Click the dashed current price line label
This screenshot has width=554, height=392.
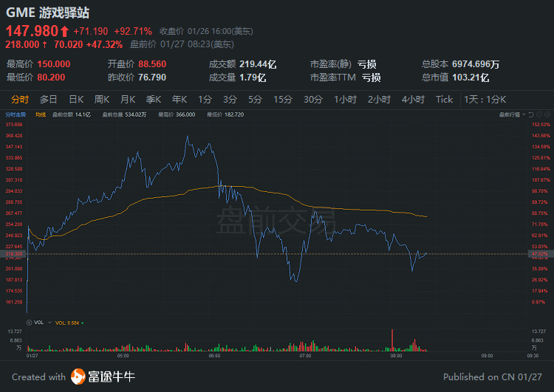click(x=15, y=253)
